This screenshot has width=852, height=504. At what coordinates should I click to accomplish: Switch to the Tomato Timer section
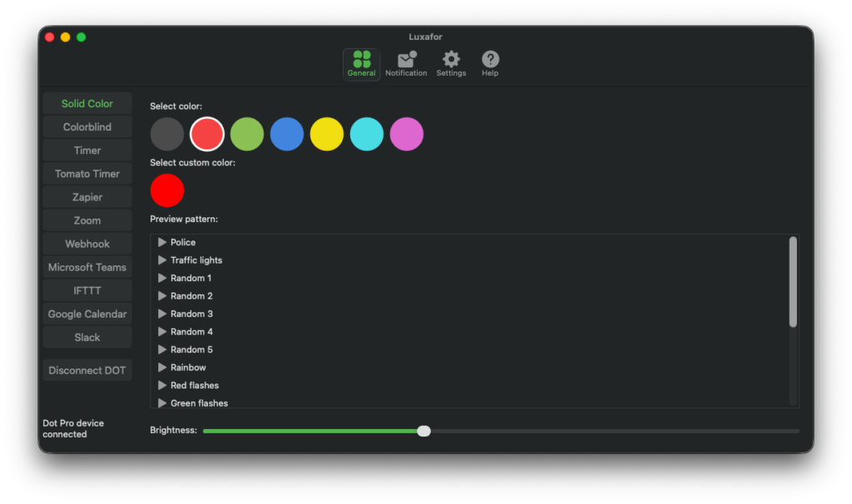(87, 174)
